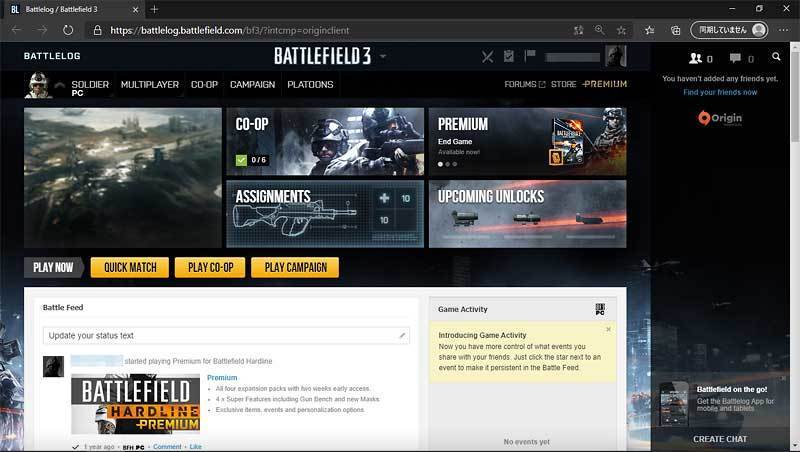
Task: Open the MULTIPLAYER menu
Action: 149,85
